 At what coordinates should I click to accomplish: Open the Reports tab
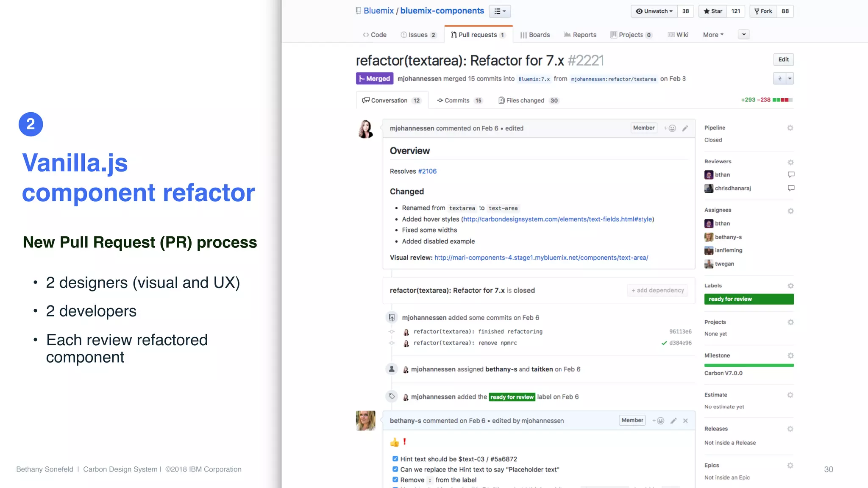[x=580, y=35]
